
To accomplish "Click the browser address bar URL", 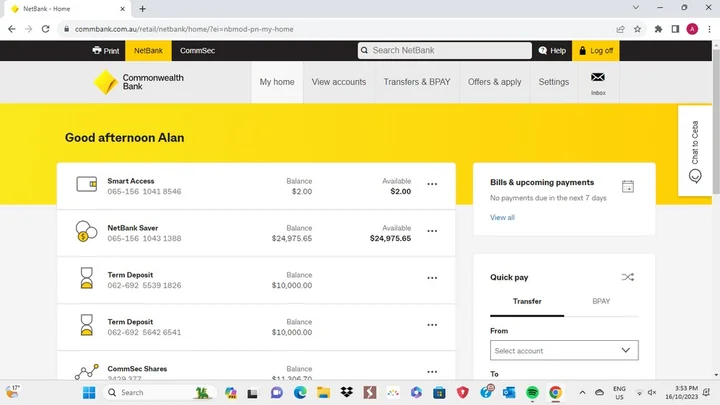I will click(184, 29).
